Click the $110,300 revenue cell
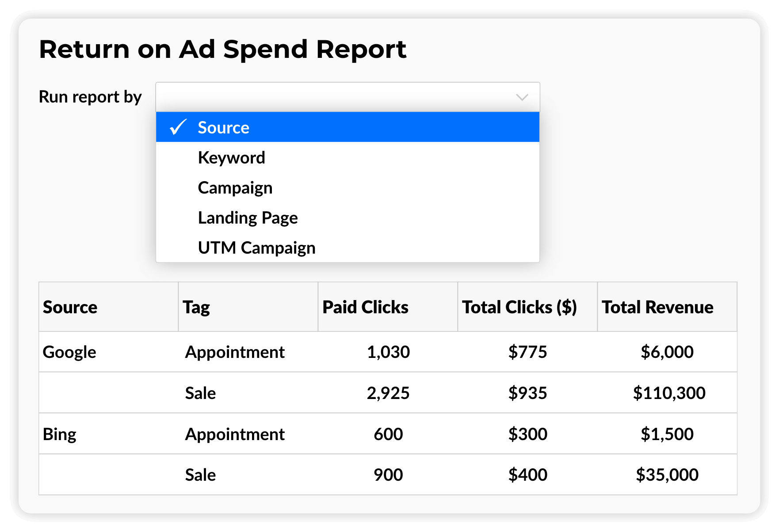The image size is (779, 532). click(668, 393)
